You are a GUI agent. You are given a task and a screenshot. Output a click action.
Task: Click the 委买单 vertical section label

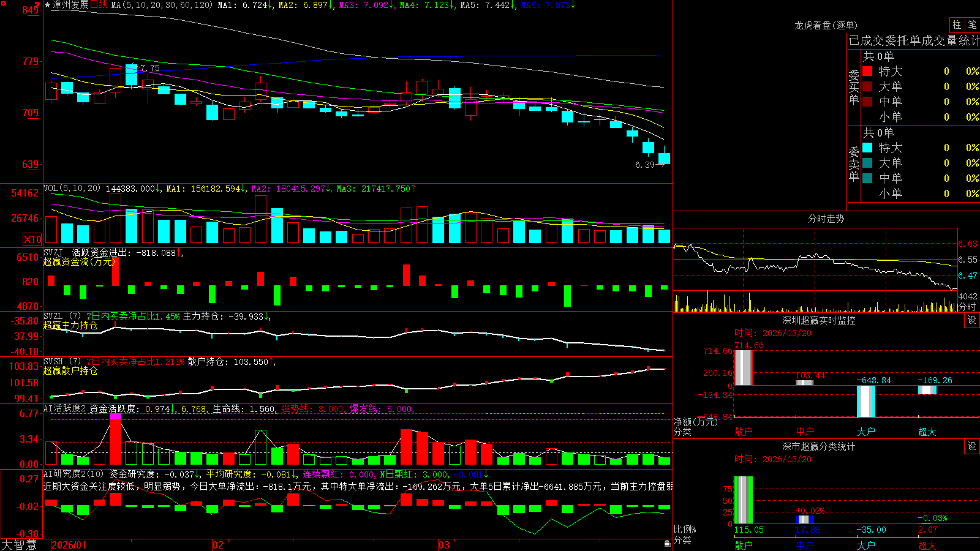(854, 88)
